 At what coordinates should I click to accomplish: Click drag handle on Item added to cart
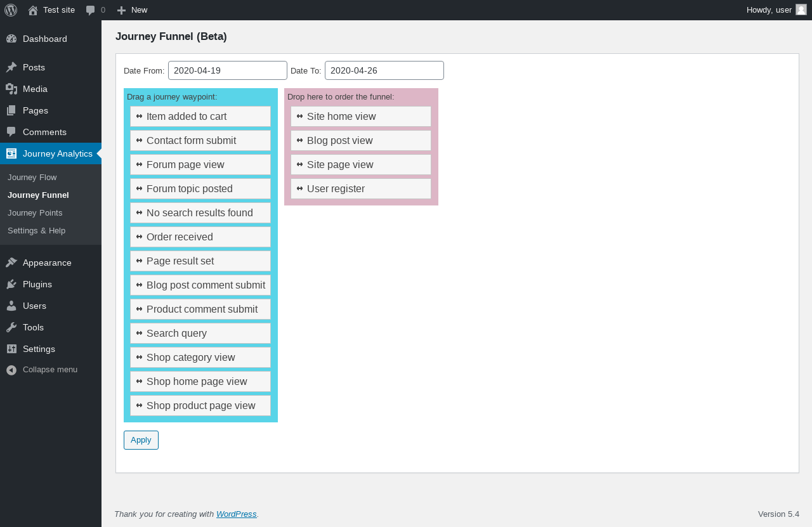(139, 116)
